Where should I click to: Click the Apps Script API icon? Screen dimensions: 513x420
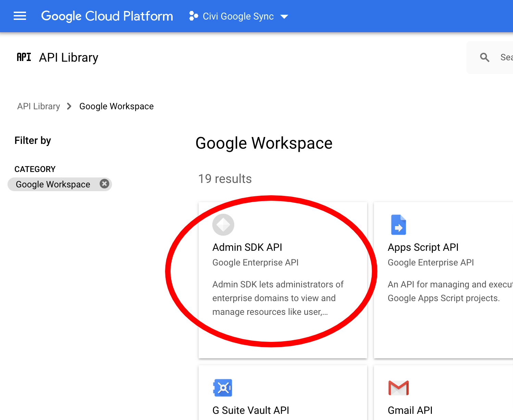tap(399, 225)
